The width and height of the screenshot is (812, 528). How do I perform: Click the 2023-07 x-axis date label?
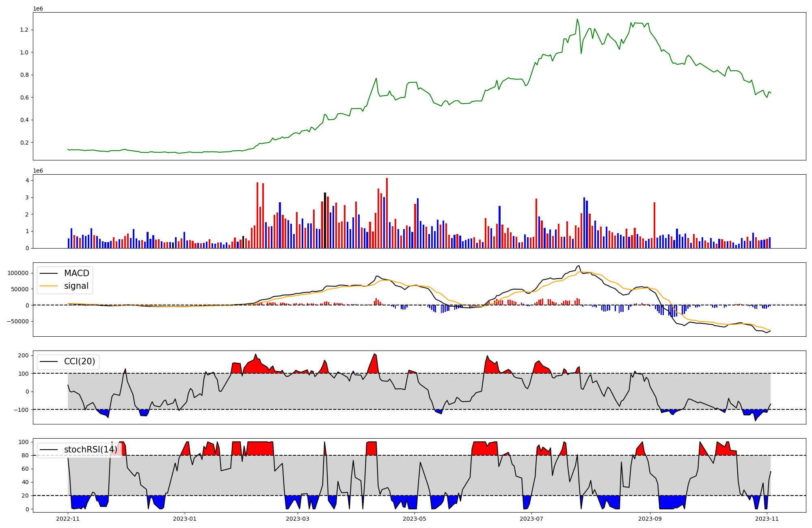tap(531, 519)
